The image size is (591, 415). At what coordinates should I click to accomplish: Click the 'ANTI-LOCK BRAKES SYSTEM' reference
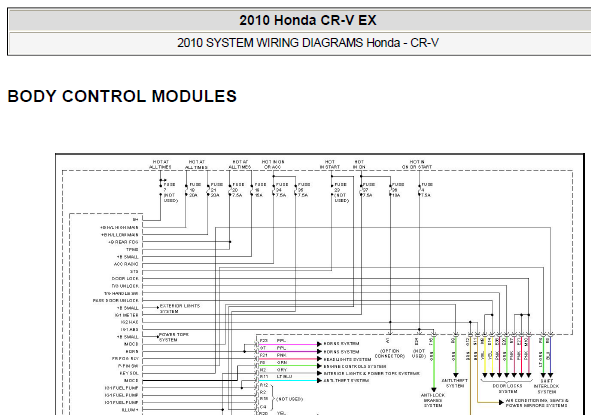pyautogui.click(x=433, y=400)
